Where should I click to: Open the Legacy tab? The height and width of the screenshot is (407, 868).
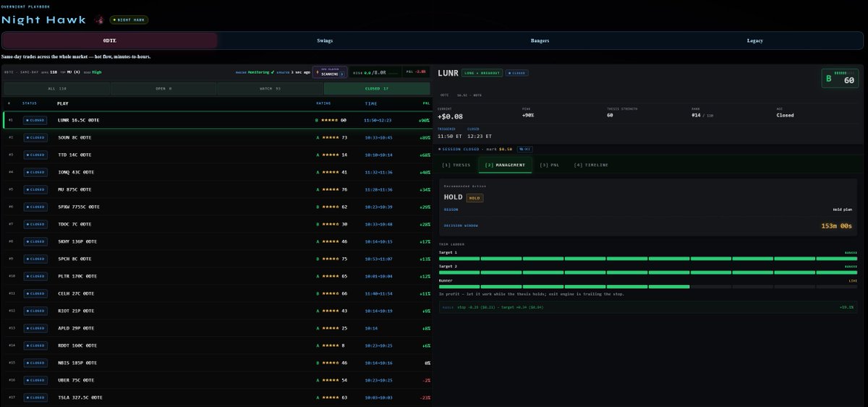754,40
